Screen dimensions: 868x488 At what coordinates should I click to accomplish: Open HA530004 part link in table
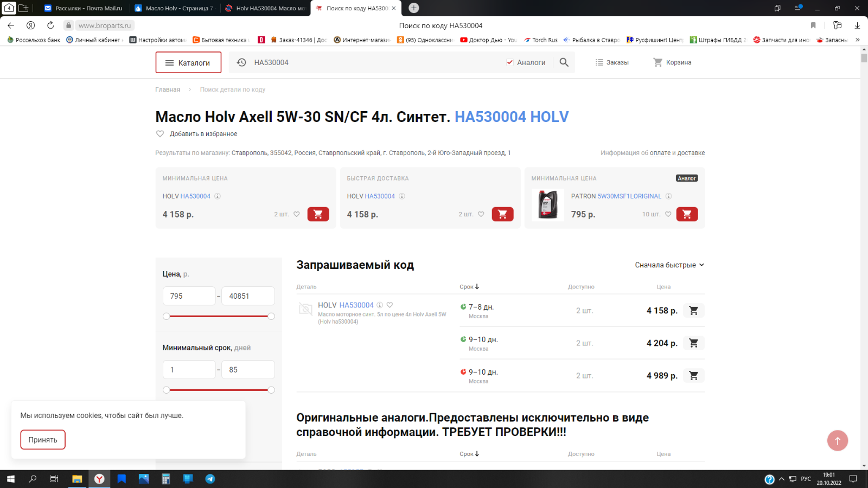point(356,305)
